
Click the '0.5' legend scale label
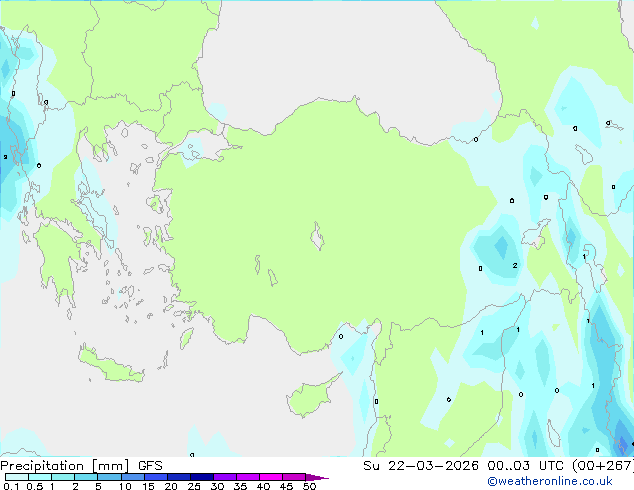(35, 486)
